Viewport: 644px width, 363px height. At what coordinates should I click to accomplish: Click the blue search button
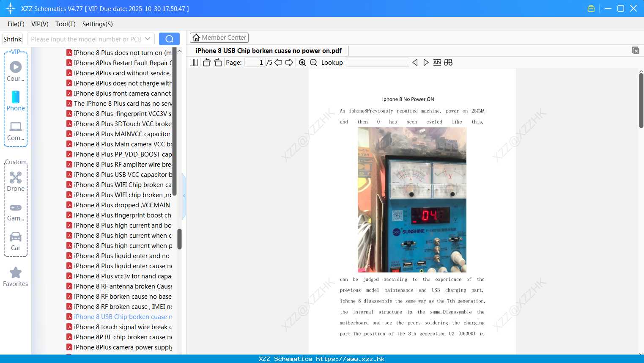pos(169,39)
